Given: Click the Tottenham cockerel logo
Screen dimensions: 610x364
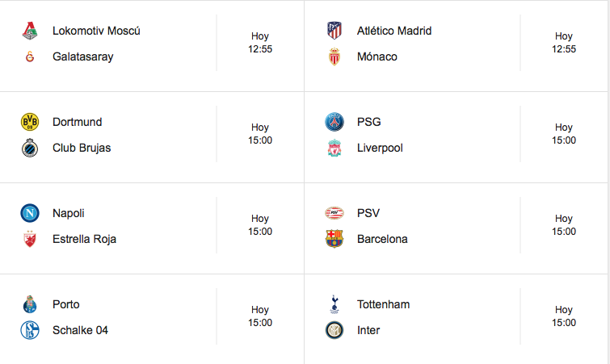Looking at the screenshot, I should coord(334,304).
